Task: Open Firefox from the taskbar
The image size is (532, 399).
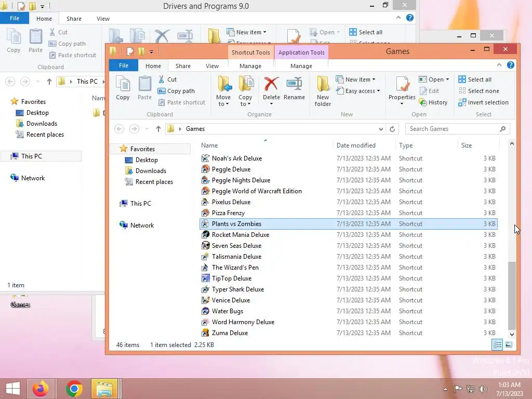Action: (x=41, y=389)
